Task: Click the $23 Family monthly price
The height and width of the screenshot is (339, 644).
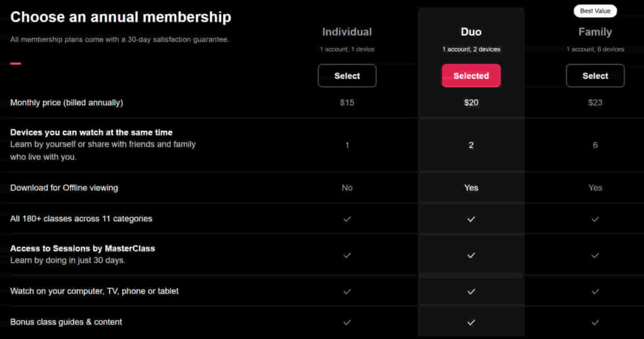Action: (595, 103)
